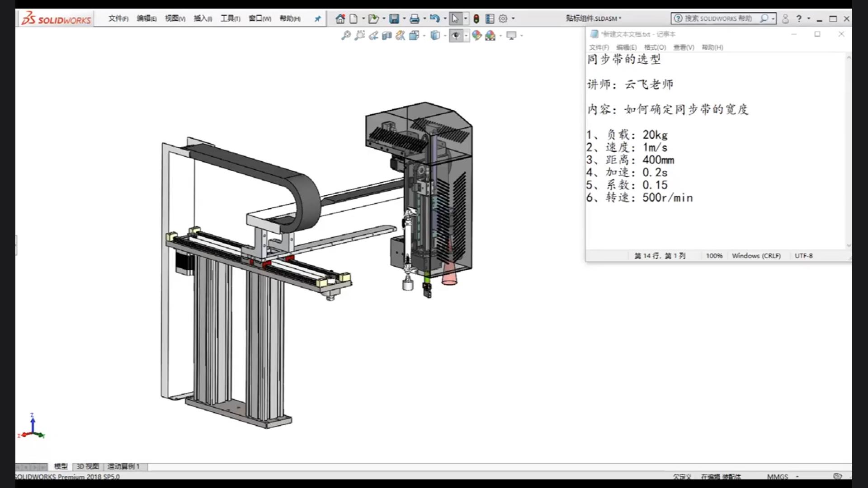Open the SOLIDWORKS 帮助(H) menu

point(290,19)
